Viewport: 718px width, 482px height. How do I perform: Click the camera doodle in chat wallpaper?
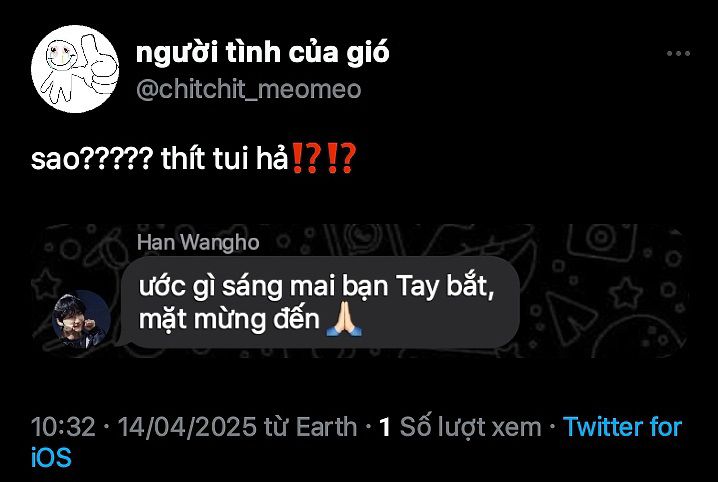[x=600, y=239]
